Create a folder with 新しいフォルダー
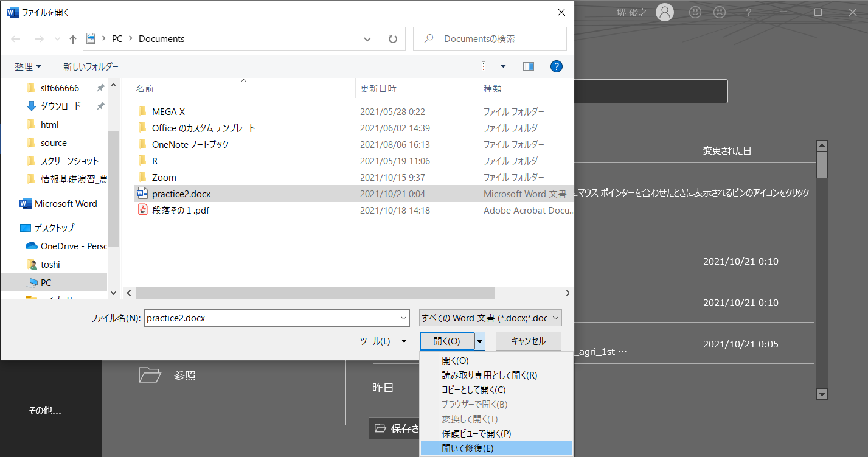868x457 pixels. [x=91, y=66]
